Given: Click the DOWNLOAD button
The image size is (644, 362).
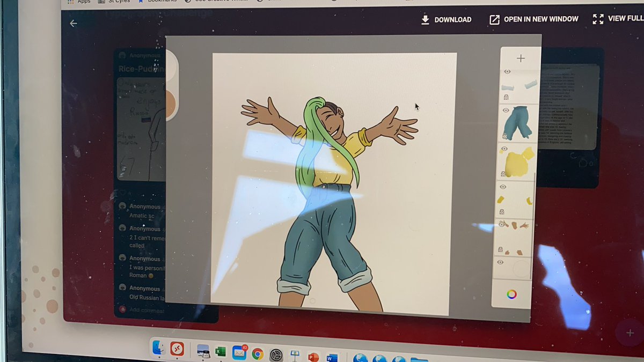Looking at the screenshot, I should click(446, 20).
